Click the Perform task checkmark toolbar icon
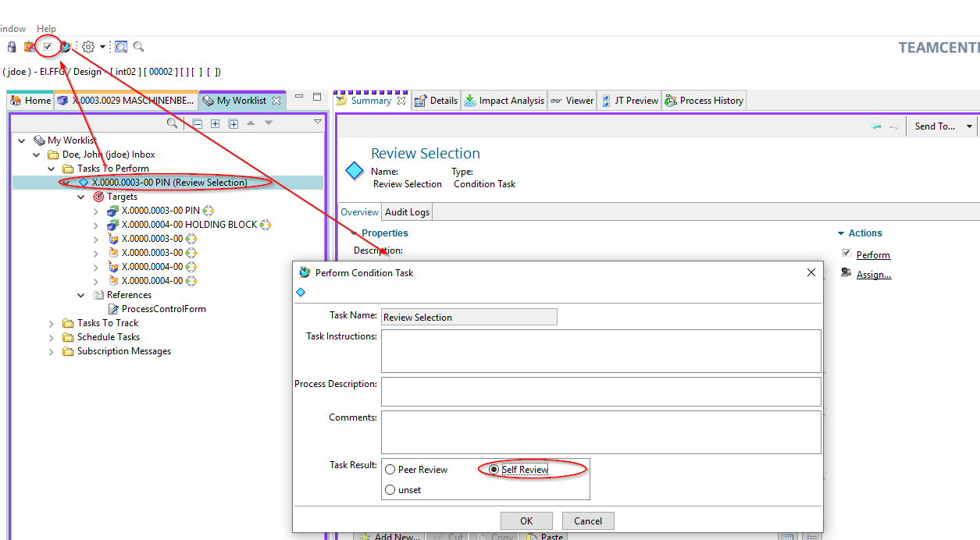Viewport: 980px width, 540px height. click(48, 47)
